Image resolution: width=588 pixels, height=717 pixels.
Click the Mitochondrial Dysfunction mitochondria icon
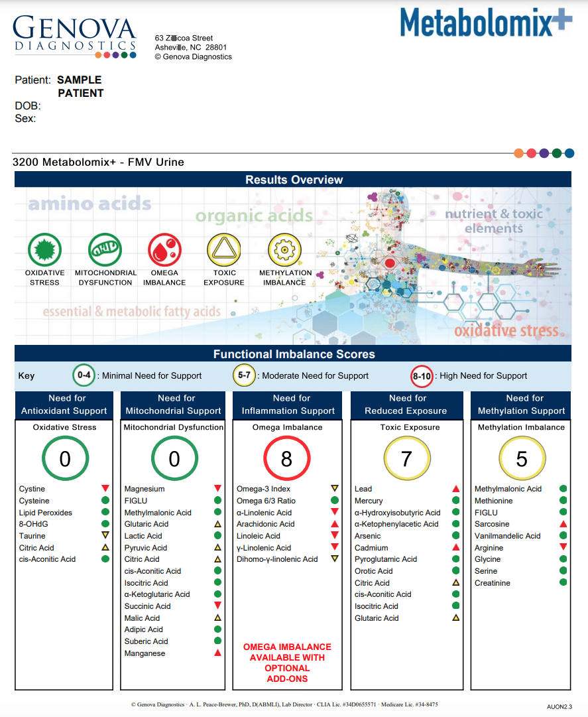click(x=105, y=250)
